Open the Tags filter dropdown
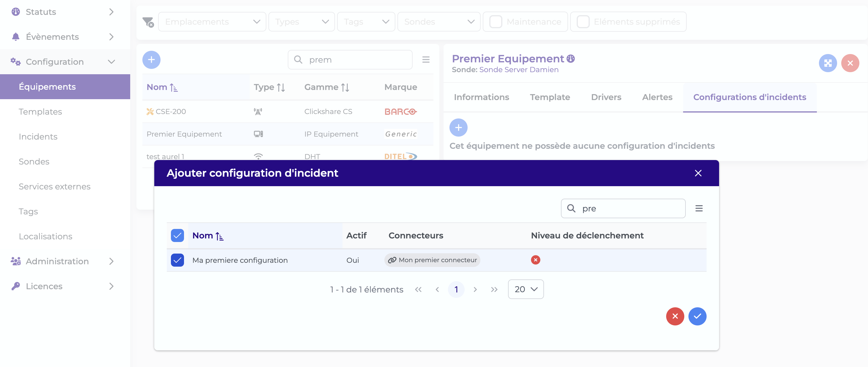The image size is (868, 367). (x=366, y=22)
